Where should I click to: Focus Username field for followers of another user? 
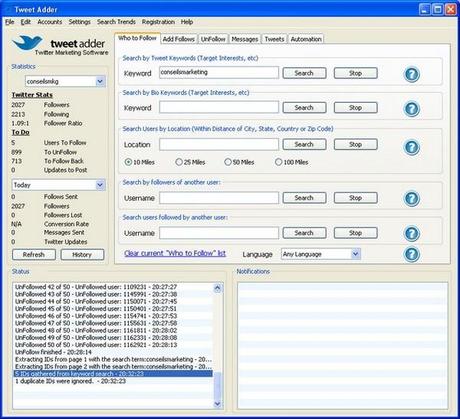pos(219,198)
